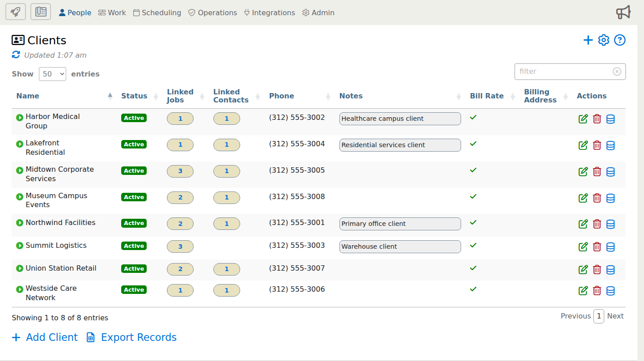Viewport: 644px width, 361px height.
Task: Open the megaphone announcements icon
Action: pos(623,13)
